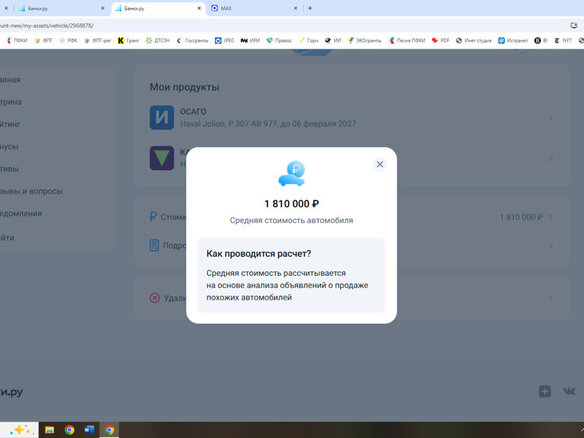
Task: Close the average car price popup
Action: (380, 164)
